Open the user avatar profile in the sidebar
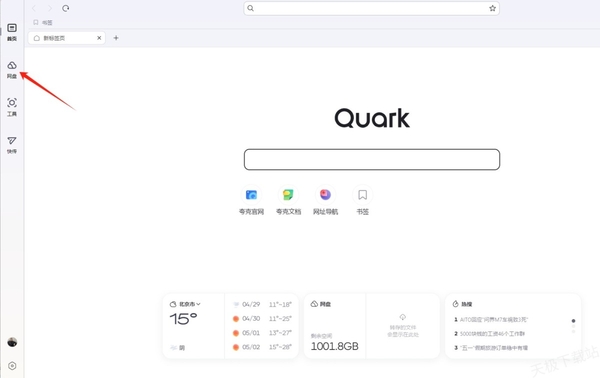The width and height of the screenshot is (600, 378). (12, 342)
